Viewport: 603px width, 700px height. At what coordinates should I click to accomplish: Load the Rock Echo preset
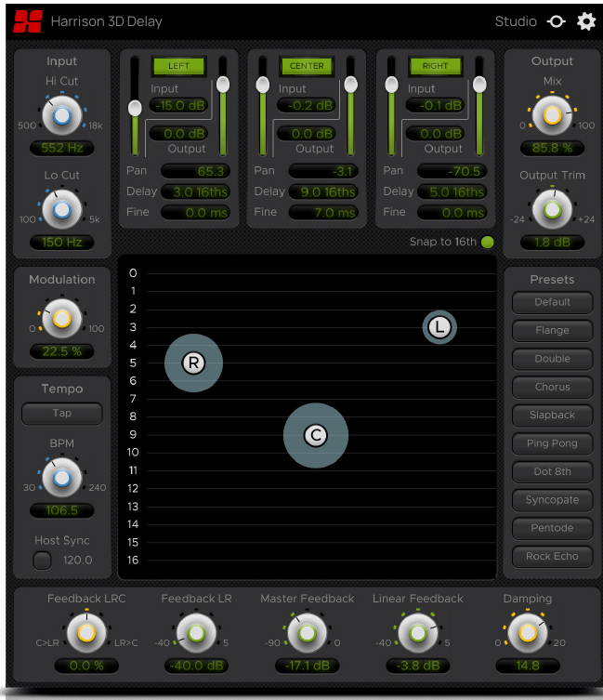pos(552,556)
